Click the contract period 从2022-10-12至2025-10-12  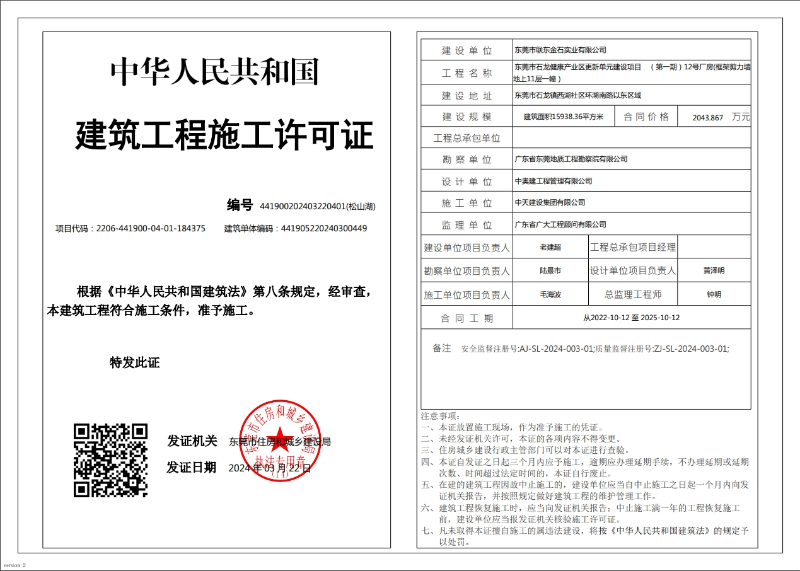pos(632,317)
